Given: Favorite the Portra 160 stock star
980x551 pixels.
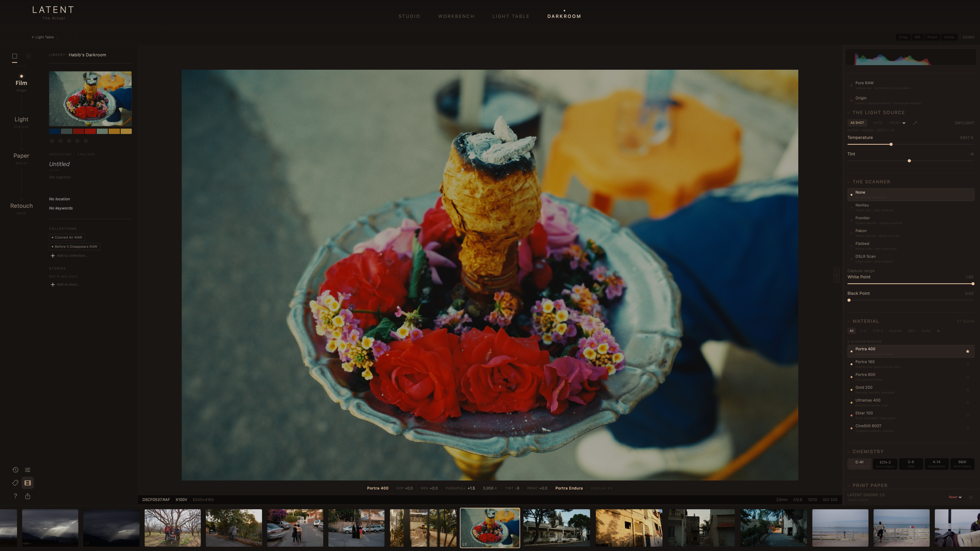Looking at the screenshot, I should [x=967, y=364].
